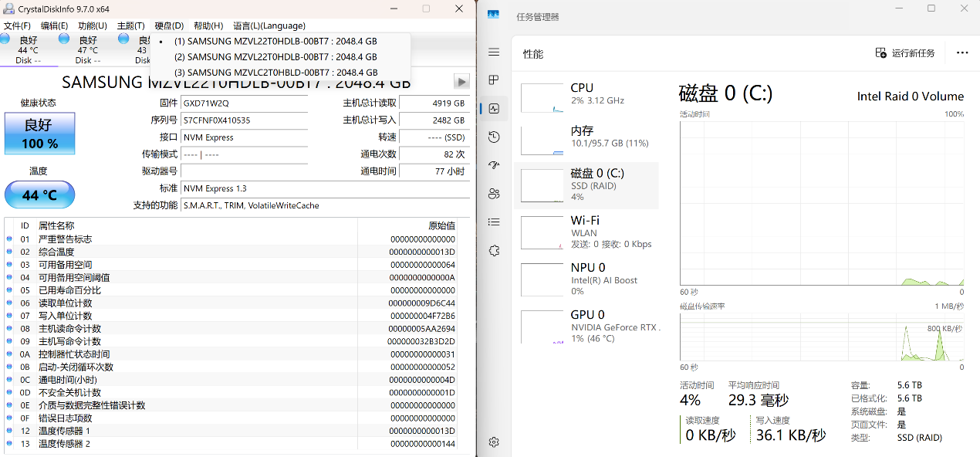
Task: Select the CPU performance graph thumbnail
Action: point(542,98)
